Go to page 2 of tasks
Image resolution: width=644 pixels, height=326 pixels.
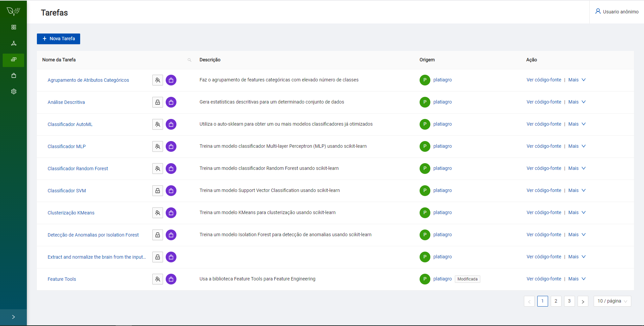[556, 301]
